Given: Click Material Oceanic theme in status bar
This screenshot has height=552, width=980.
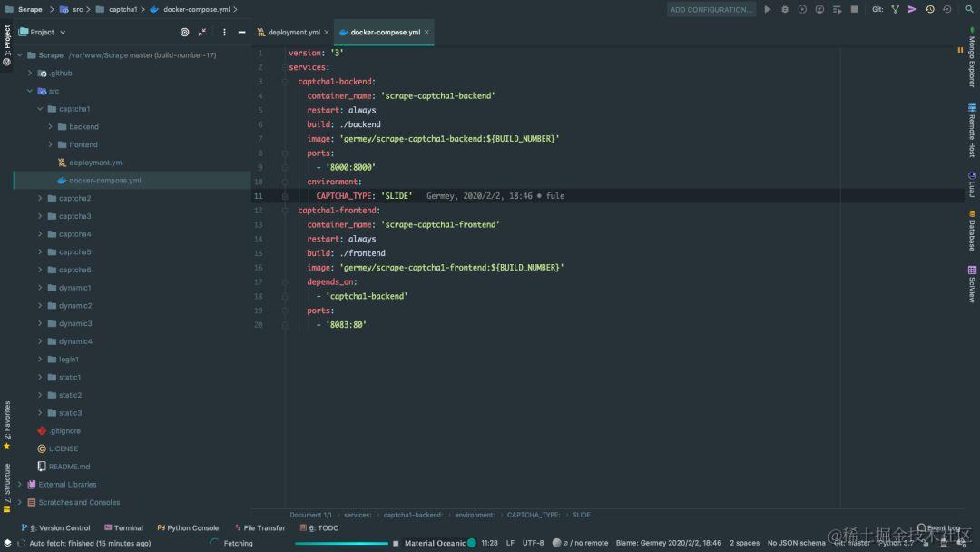Looking at the screenshot, I should pos(435,543).
